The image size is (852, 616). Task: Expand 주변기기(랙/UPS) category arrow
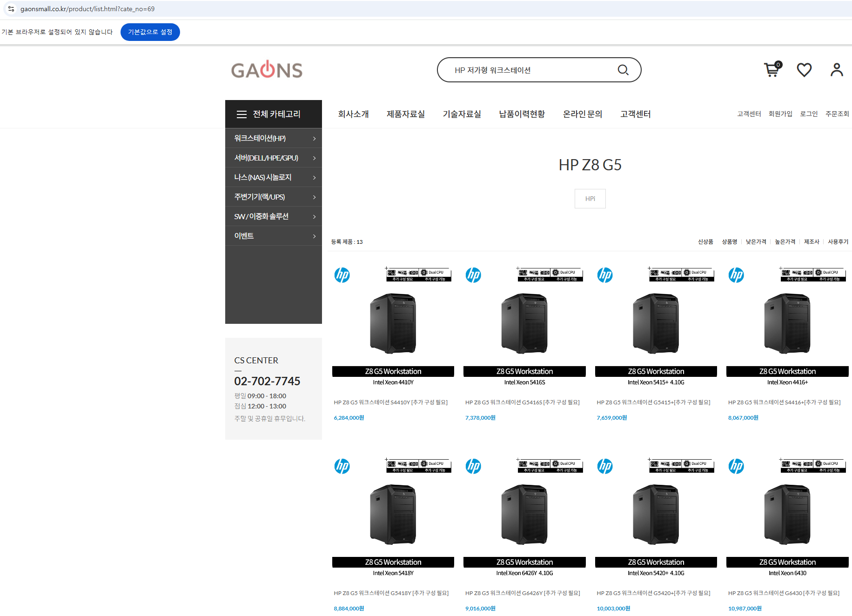(x=315, y=197)
